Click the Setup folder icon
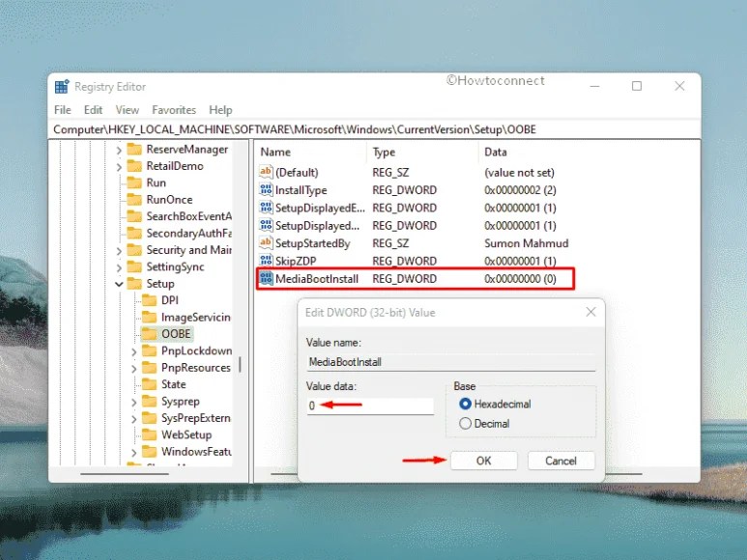This screenshot has width=747, height=560. click(134, 284)
